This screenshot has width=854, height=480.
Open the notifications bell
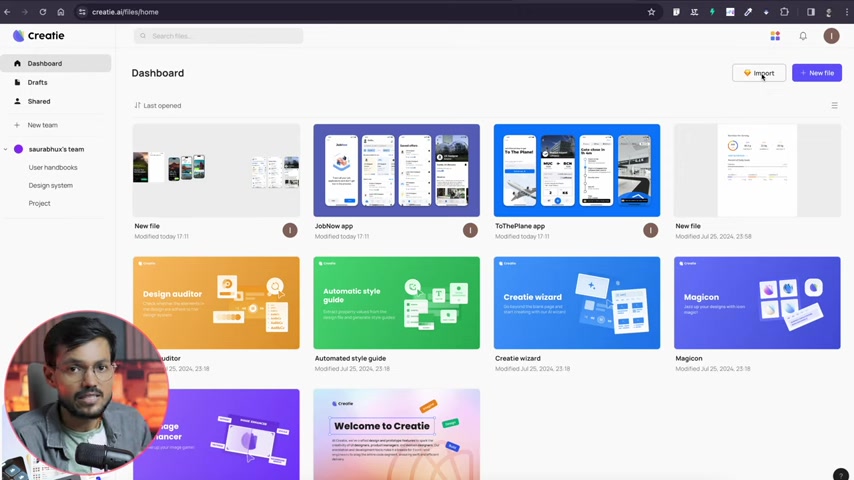[x=803, y=36]
